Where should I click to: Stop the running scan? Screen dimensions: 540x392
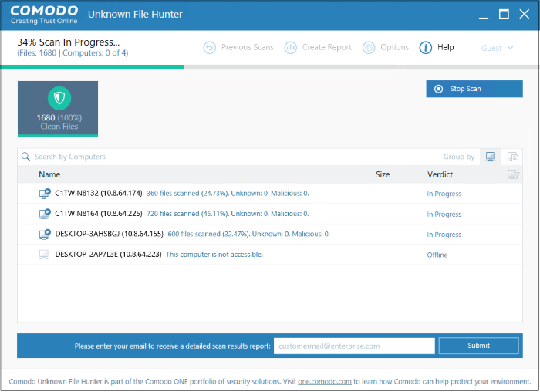pyautogui.click(x=474, y=89)
